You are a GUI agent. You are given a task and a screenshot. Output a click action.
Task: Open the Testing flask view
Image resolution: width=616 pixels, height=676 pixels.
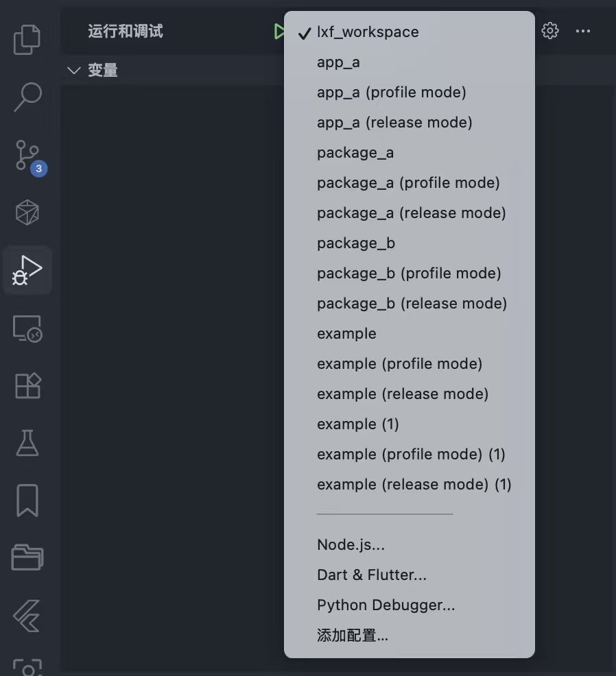point(27,444)
